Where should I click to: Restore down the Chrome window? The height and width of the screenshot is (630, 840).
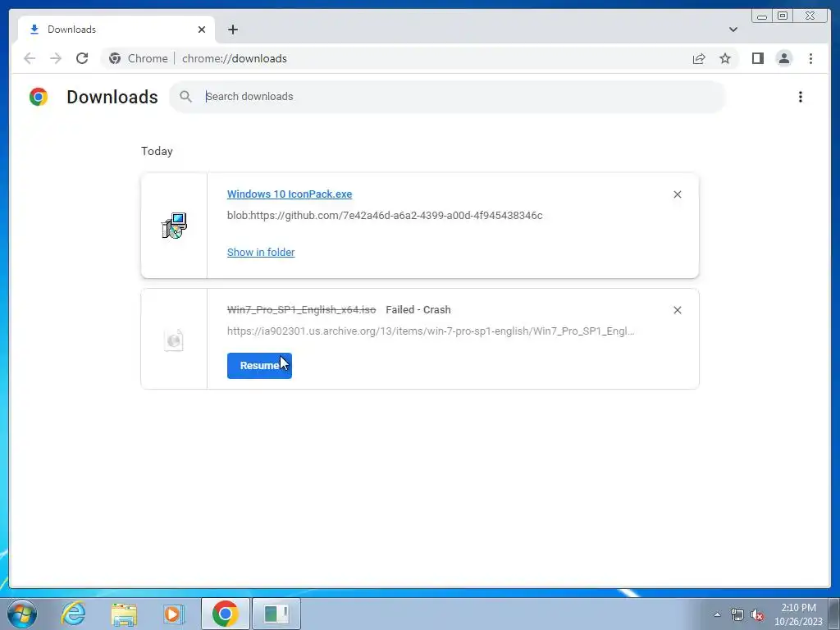point(783,16)
